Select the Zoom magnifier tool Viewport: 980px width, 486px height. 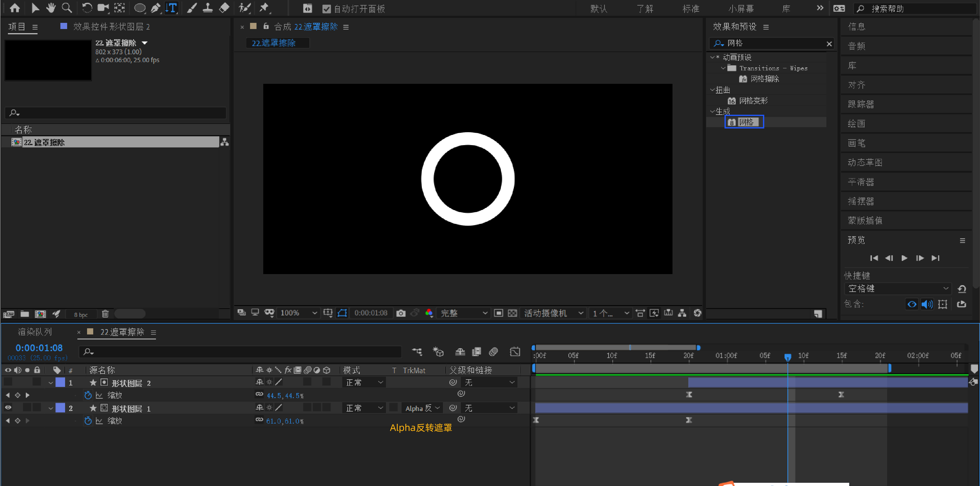tap(67, 8)
